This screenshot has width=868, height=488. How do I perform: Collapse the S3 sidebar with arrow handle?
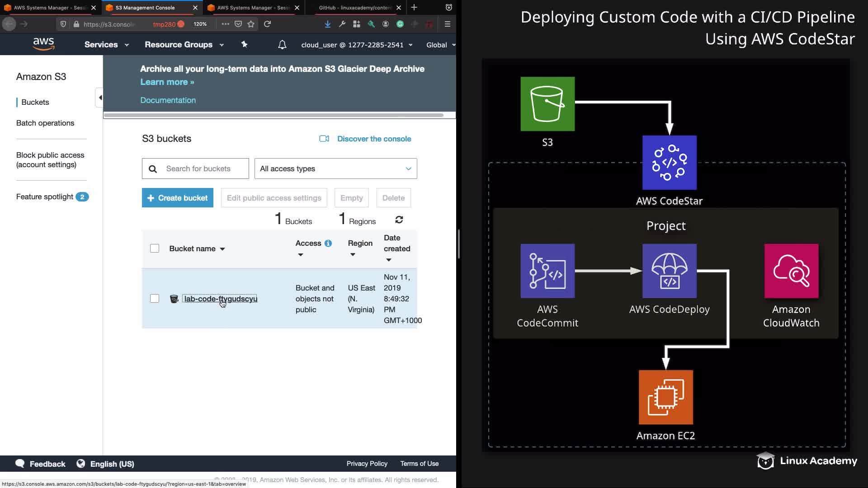[100, 98]
